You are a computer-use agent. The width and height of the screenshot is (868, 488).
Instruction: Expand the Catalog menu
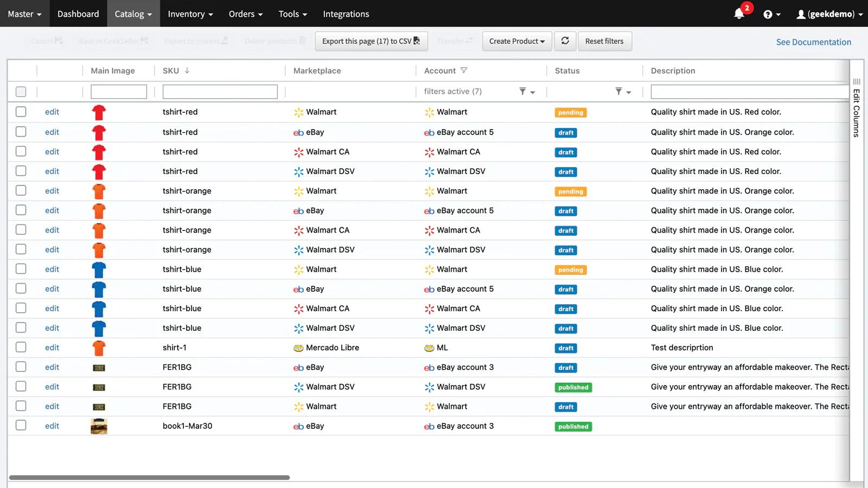[133, 14]
